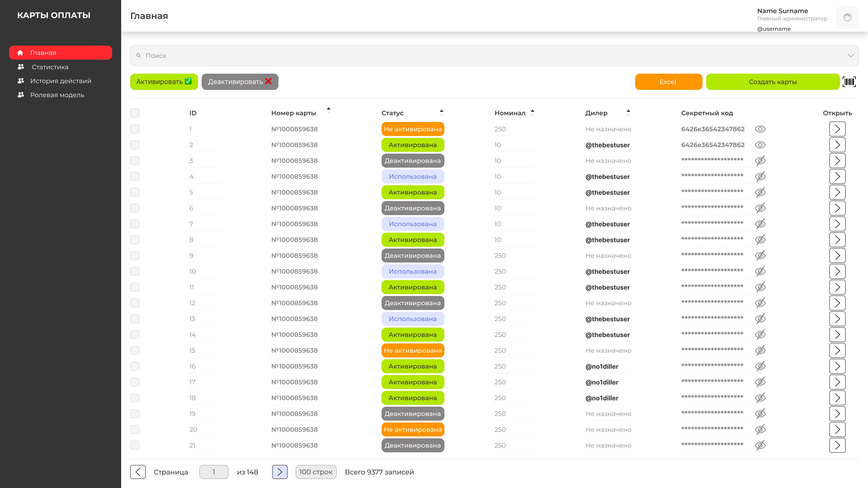The image size is (868, 488).
Task: Open card row 5 with arrow button
Action: (x=837, y=192)
